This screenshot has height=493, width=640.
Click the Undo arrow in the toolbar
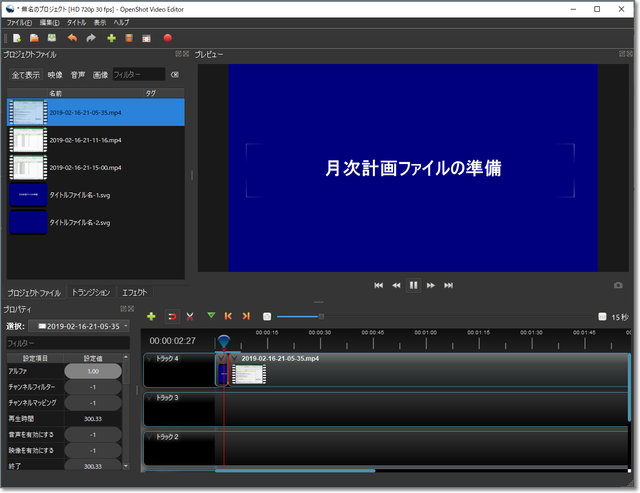(x=72, y=38)
